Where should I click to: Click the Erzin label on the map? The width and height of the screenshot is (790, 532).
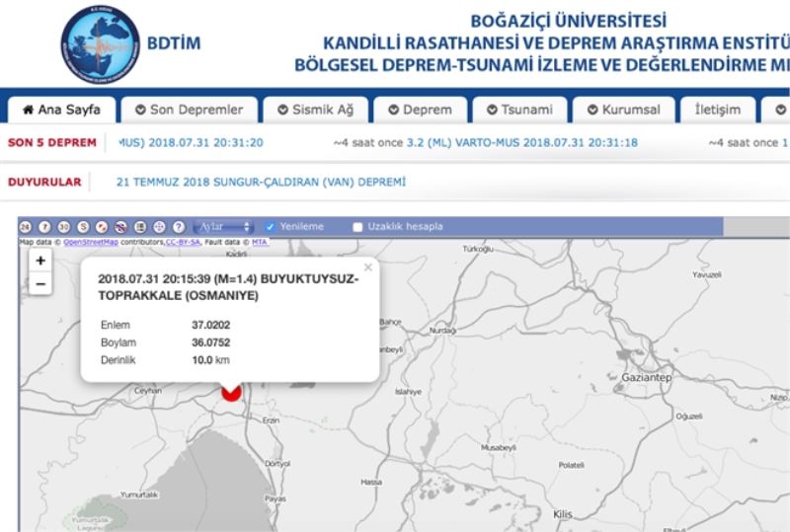(271, 420)
